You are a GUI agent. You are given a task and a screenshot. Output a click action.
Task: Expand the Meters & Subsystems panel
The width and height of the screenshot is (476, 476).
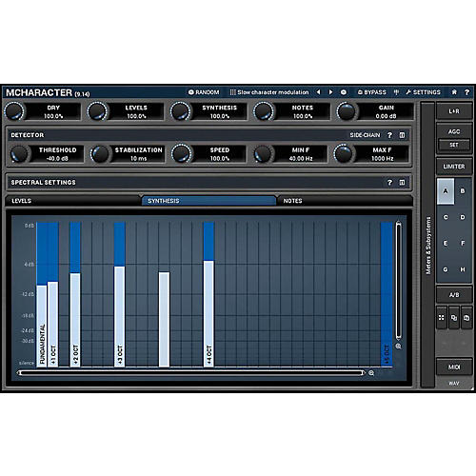tap(428, 245)
